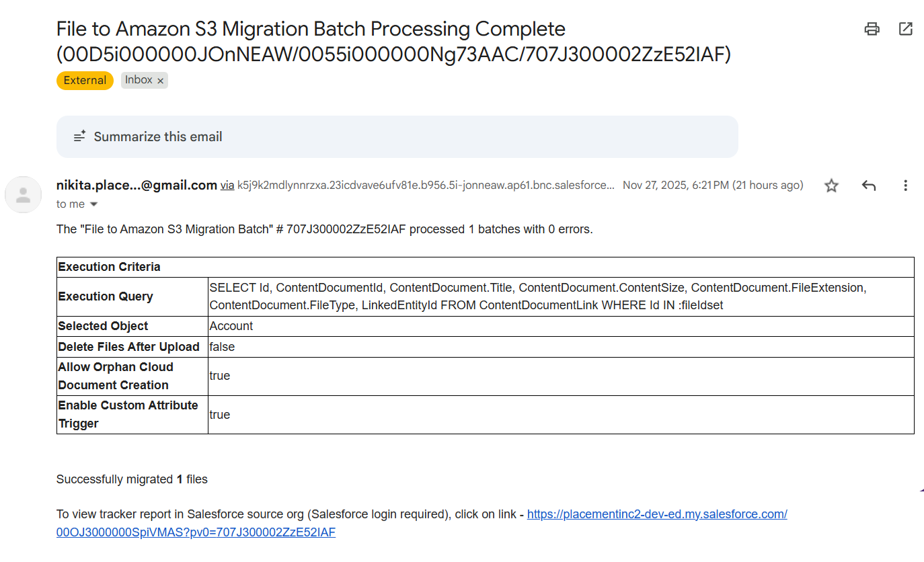Click the Summarize this email sparkle icon

point(80,136)
